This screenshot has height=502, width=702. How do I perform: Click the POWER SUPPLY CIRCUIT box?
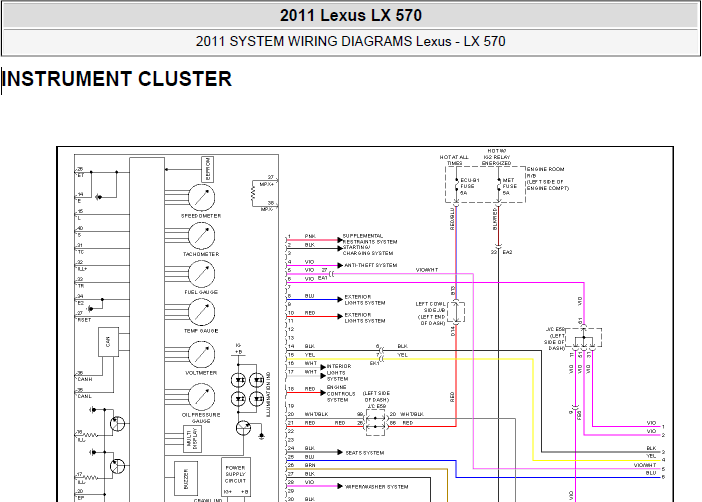point(235,477)
